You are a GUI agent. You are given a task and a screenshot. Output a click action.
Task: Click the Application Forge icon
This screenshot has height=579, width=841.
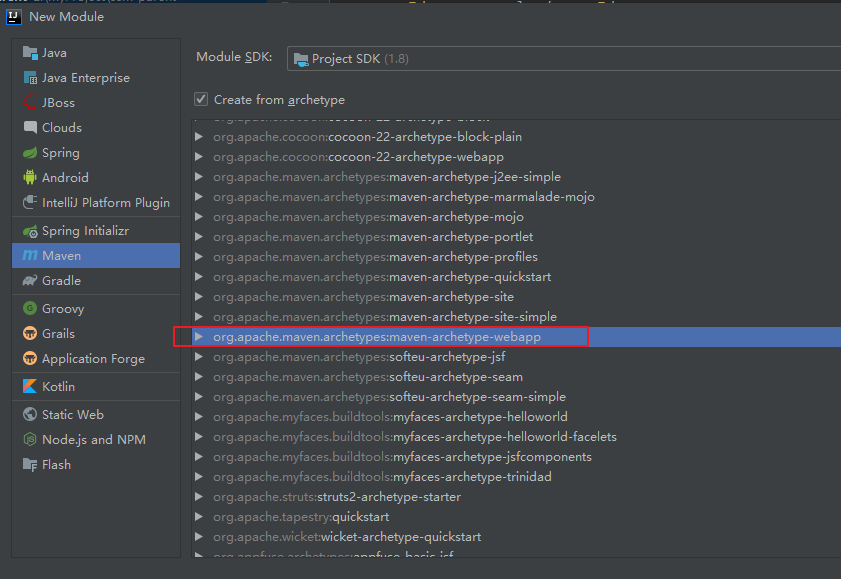pos(30,358)
